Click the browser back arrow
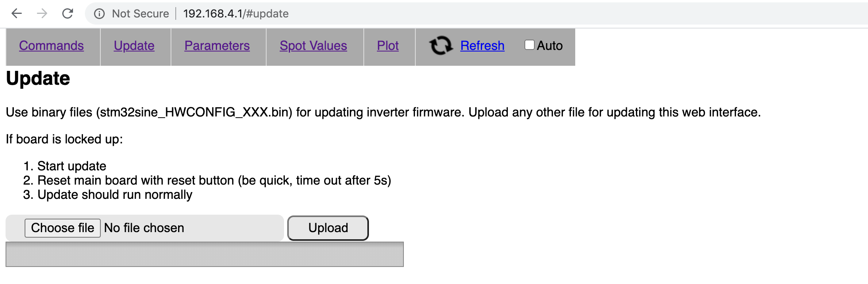This screenshot has width=868, height=284. tap(17, 13)
